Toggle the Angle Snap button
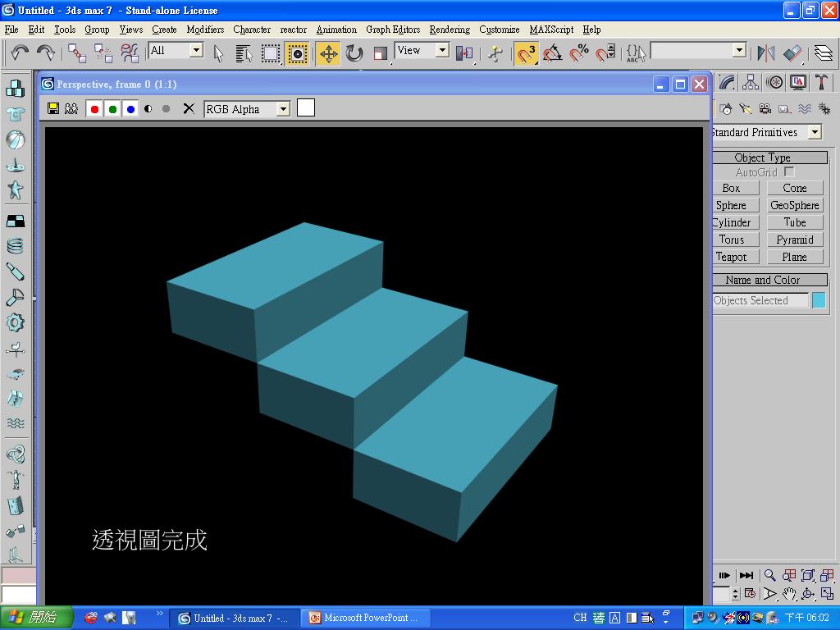The height and width of the screenshot is (630, 840). (552, 53)
